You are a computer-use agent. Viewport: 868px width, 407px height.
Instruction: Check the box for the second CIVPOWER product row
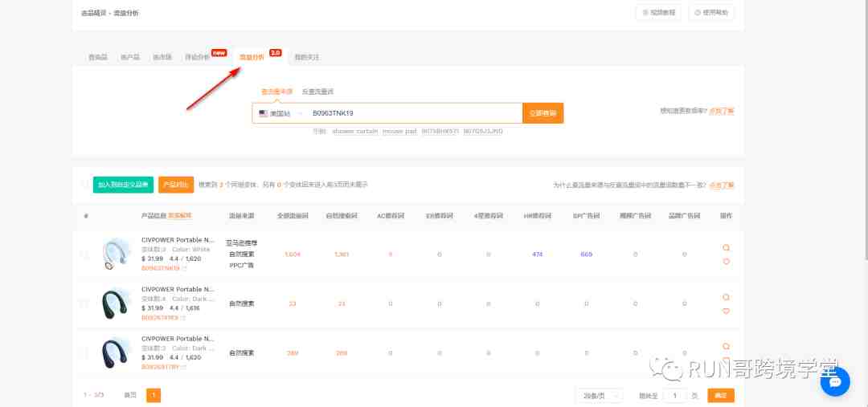pos(85,303)
